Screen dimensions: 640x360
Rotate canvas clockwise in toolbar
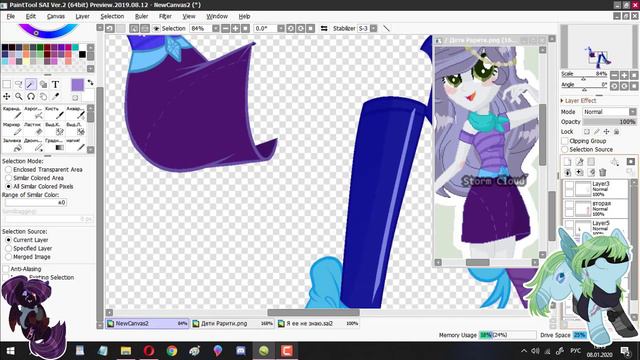pos(300,29)
